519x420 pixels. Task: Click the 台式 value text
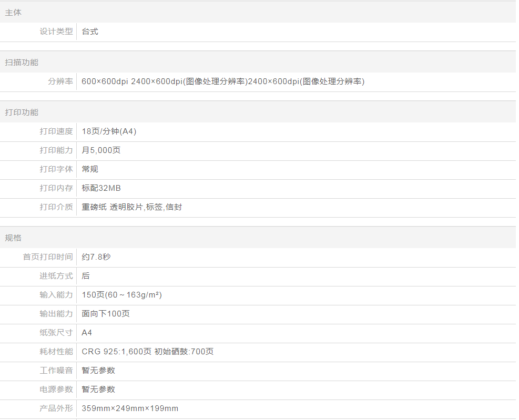tap(90, 32)
